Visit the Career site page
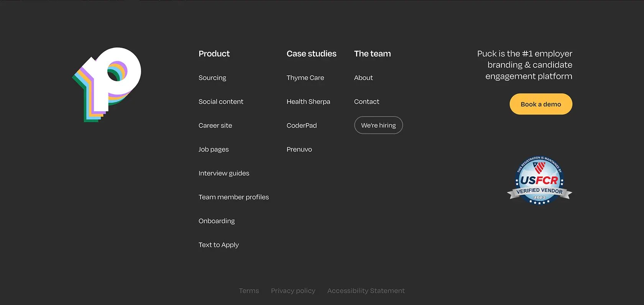The image size is (644, 305). coord(215,125)
